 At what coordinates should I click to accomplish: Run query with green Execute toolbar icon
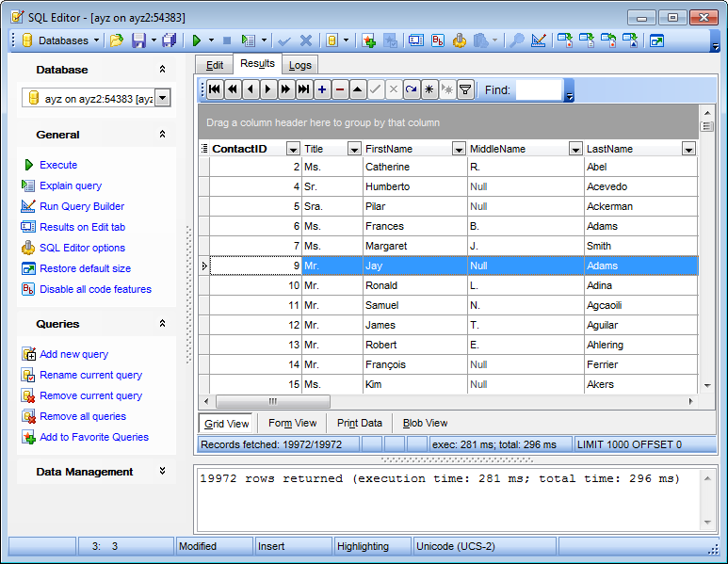click(197, 40)
